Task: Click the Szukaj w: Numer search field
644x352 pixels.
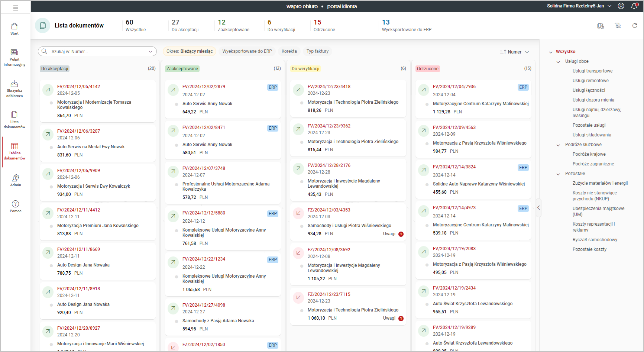Action: click(97, 51)
